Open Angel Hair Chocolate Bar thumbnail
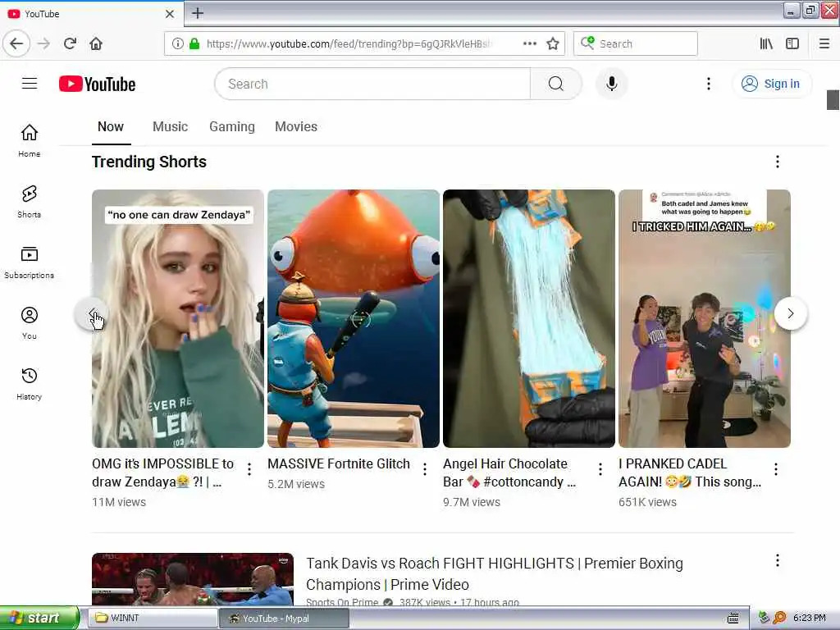This screenshot has width=840, height=630. pos(529,319)
